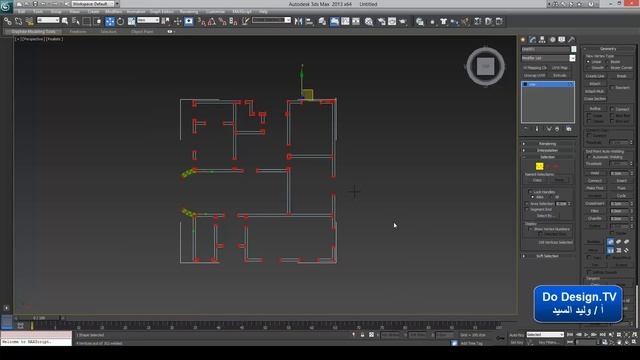Open the selection filter dropdown
Screen dimensions: 640x360
pyautogui.click(x=48, y=20)
